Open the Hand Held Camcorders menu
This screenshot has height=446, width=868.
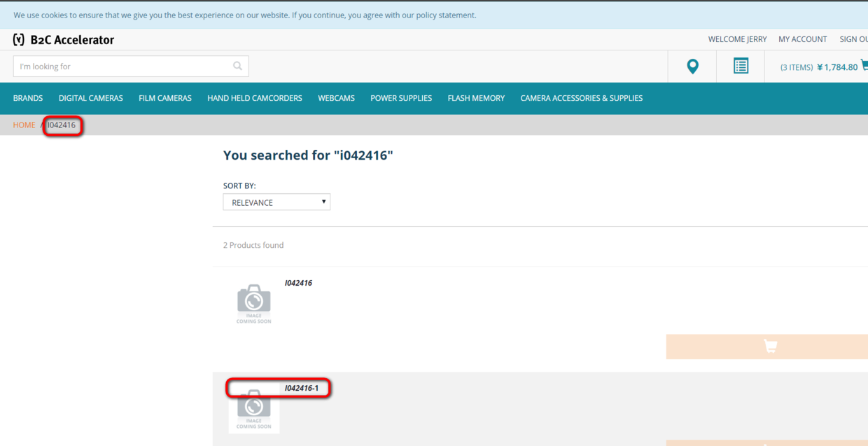[255, 98]
